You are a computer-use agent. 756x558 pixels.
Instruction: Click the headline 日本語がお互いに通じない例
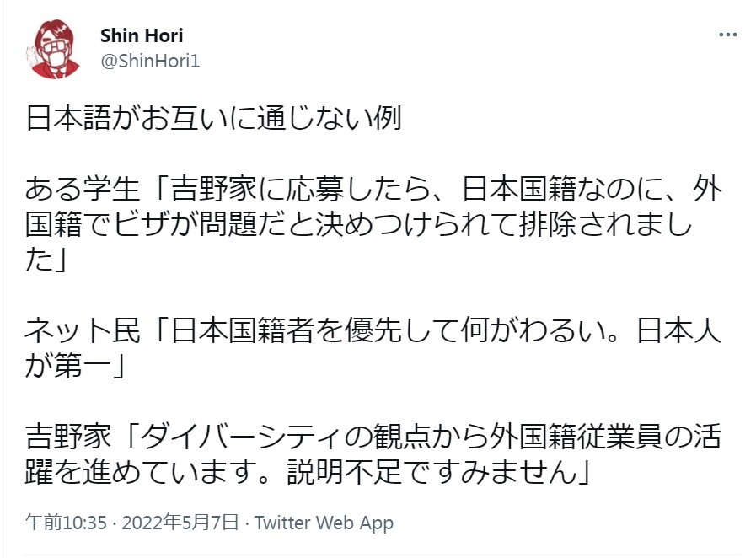[213, 119]
